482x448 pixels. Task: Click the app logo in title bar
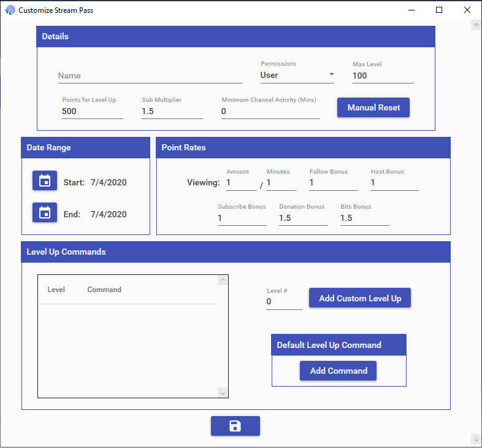tap(10, 10)
